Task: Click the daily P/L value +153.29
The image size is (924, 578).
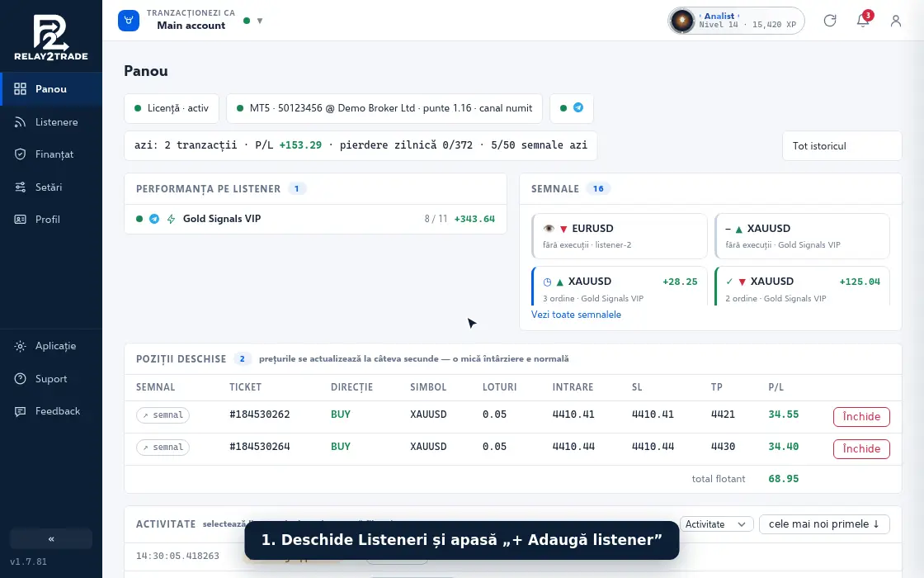Action: pyautogui.click(x=300, y=145)
